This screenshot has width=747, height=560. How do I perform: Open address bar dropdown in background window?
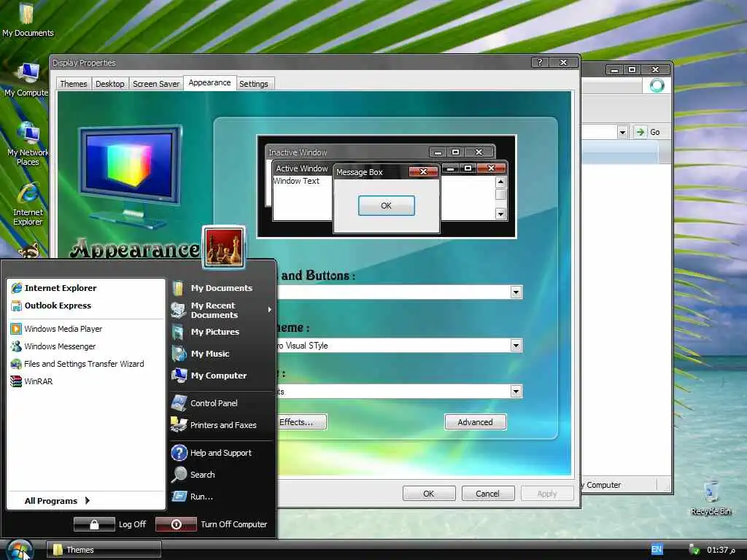622,132
